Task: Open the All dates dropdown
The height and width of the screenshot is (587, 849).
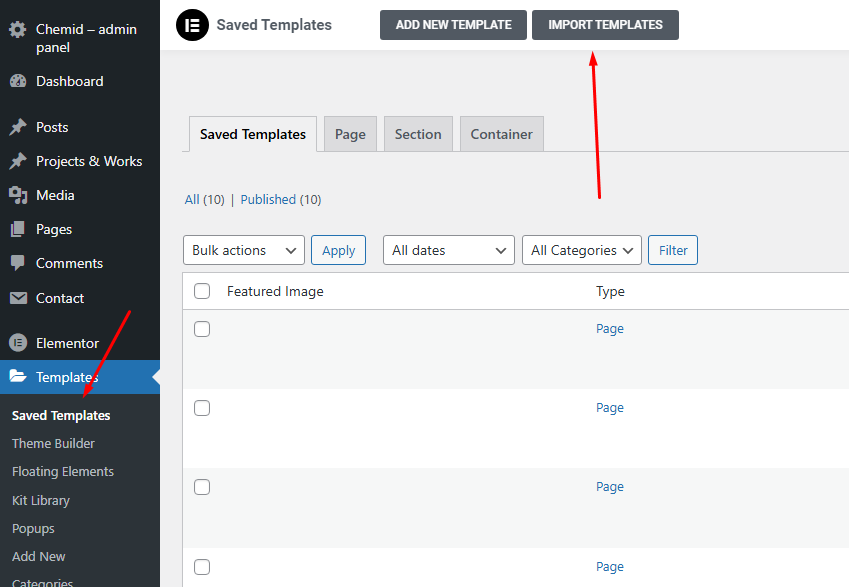Action: click(448, 250)
